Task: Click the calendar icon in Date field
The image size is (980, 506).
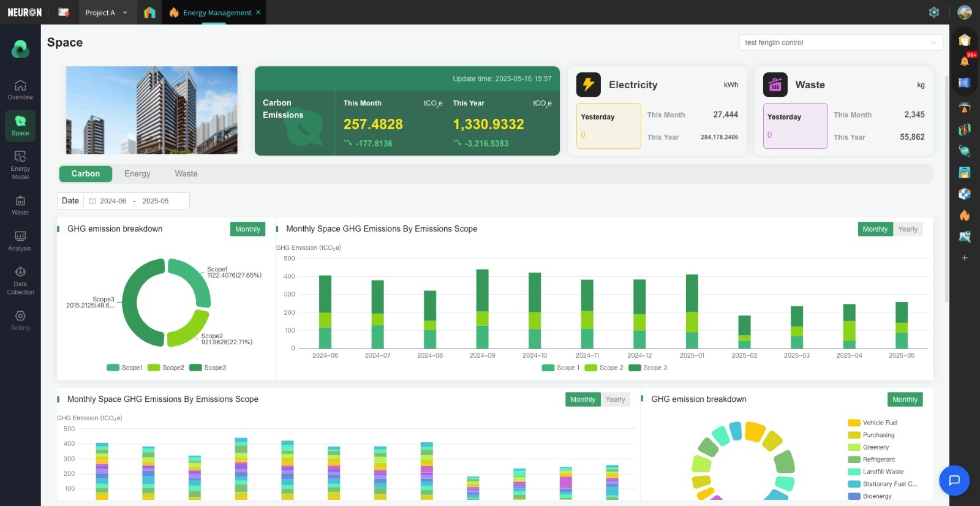Action: [x=92, y=201]
